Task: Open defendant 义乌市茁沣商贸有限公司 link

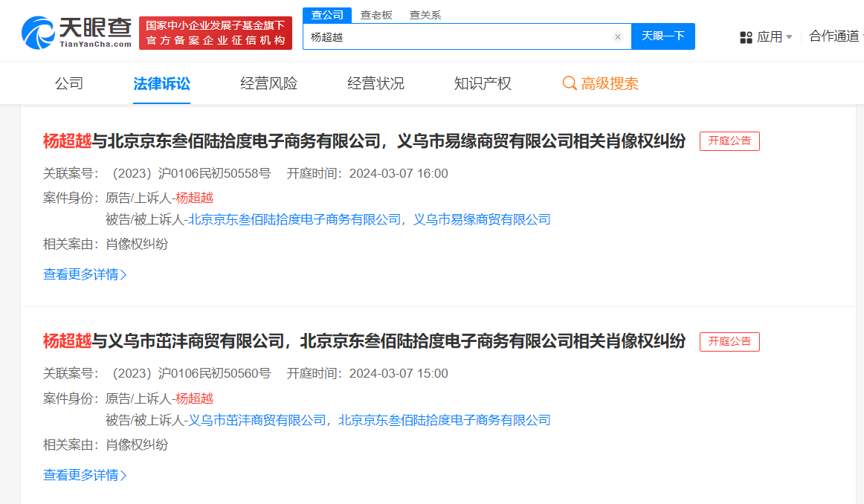Action: (x=257, y=420)
